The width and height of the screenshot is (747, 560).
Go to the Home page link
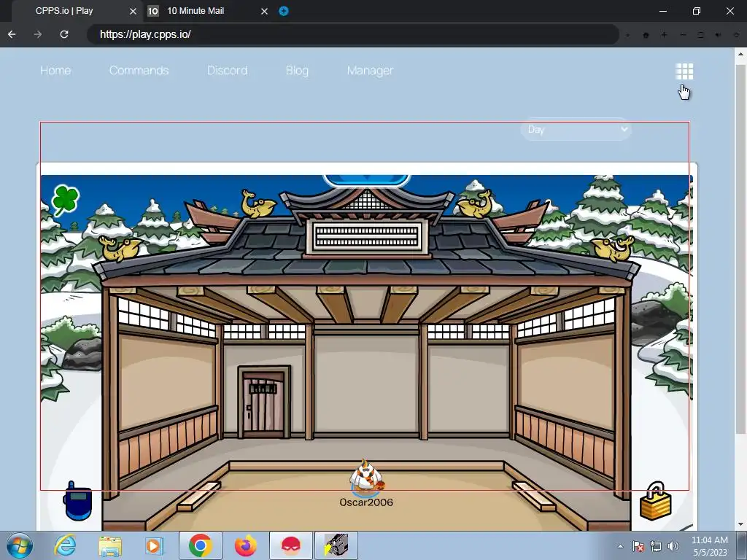(x=55, y=71)
